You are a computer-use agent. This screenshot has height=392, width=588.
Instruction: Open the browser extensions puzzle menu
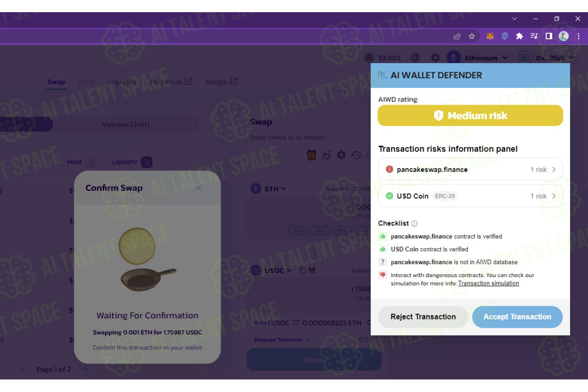[x=519, y=36]
